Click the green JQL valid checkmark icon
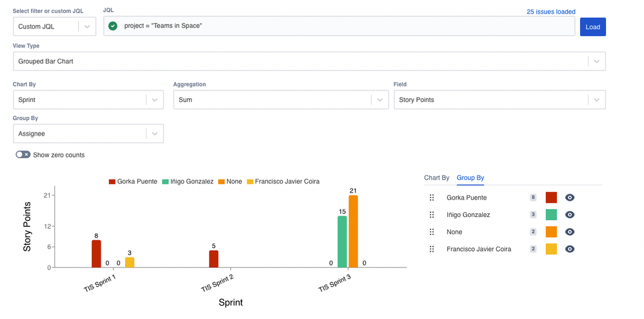 (112, 26)
